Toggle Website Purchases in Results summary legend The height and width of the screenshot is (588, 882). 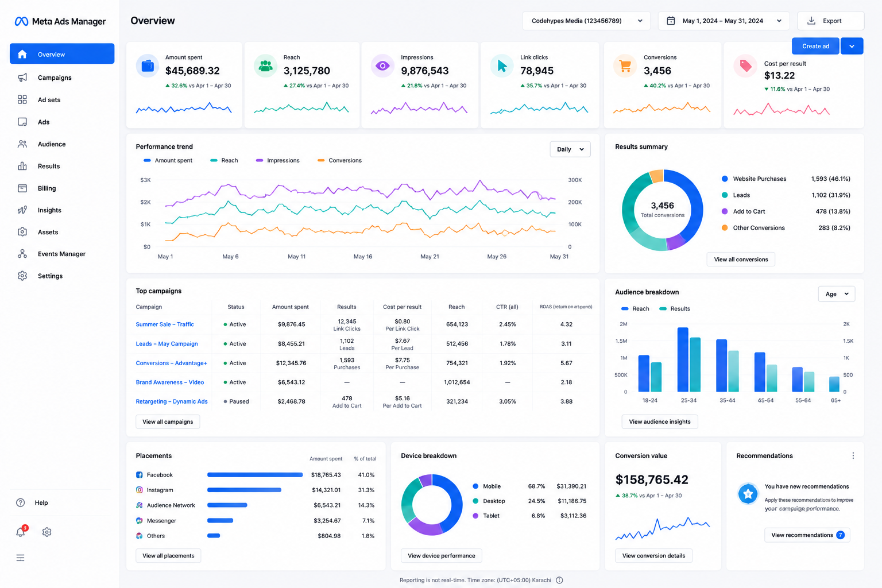[x=754, y=179]
